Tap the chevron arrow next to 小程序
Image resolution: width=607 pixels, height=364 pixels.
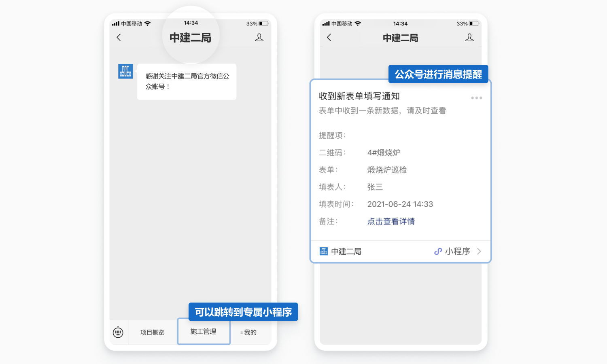click(479, 252)
